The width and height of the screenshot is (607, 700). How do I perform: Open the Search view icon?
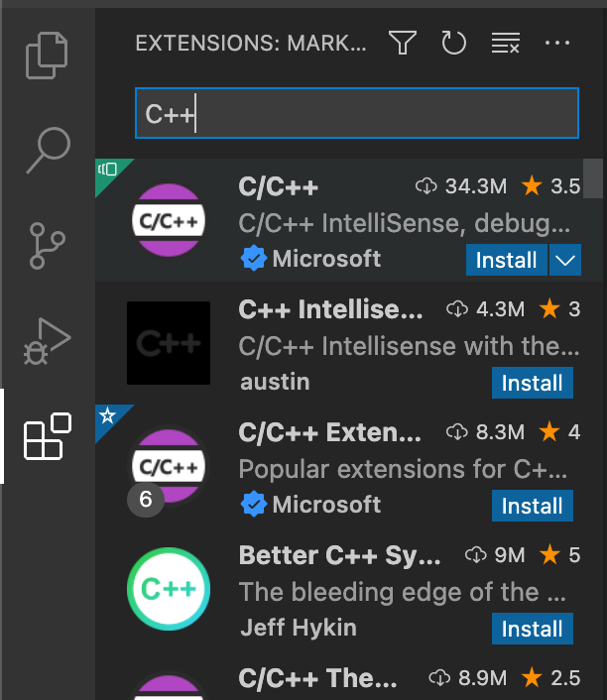pyautogui.click(x=48, y=150)
